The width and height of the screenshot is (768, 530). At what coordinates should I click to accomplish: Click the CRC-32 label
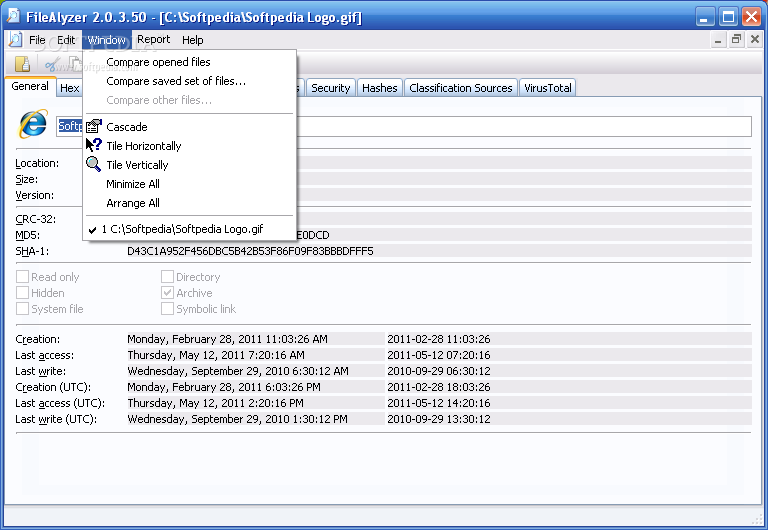click(x=36, y=219)
